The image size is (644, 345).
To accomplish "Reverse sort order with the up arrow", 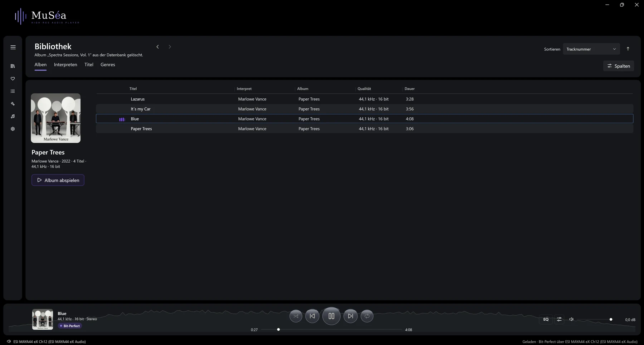I will click(x=628, y=49).
